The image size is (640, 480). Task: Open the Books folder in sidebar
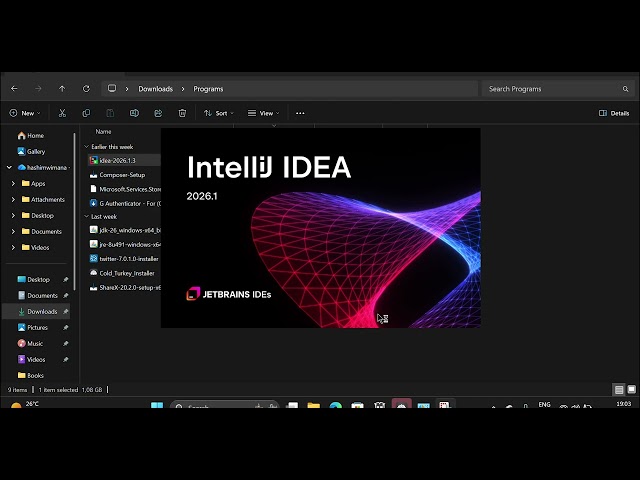click(31, 376)
